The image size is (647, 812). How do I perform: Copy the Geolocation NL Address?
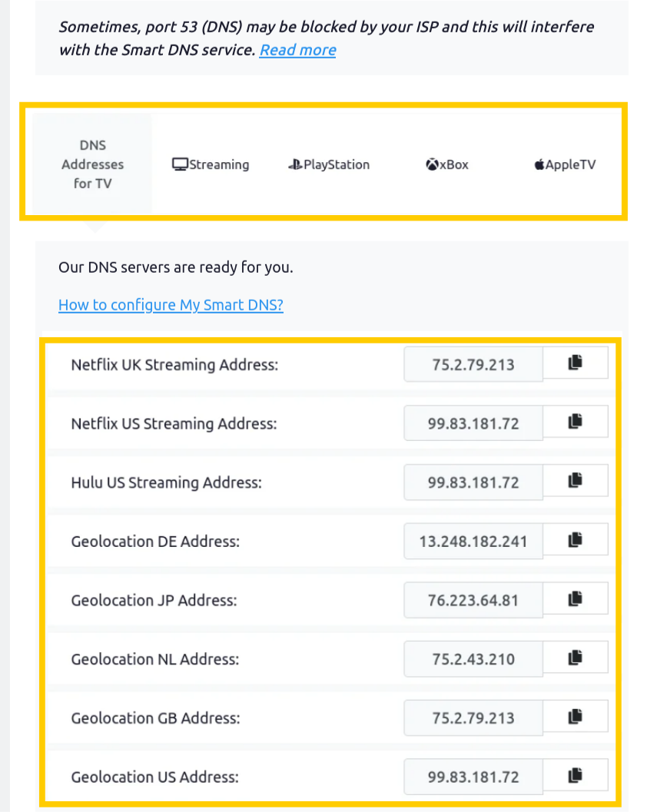click(x=575, y=658)
